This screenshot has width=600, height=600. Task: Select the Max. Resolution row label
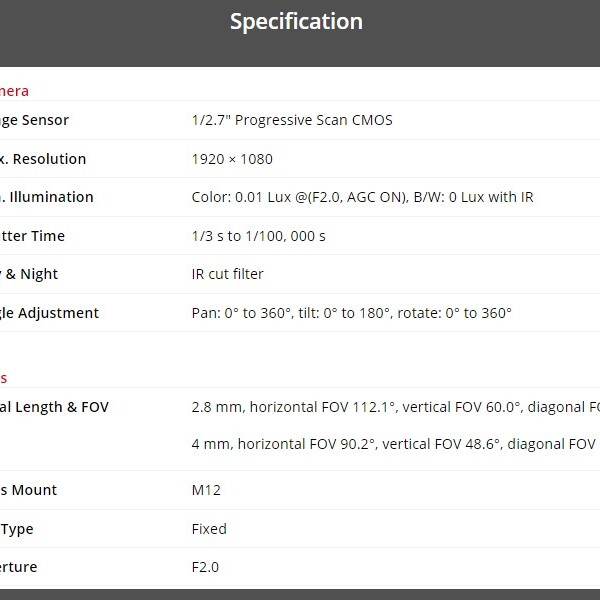[43, 159]
